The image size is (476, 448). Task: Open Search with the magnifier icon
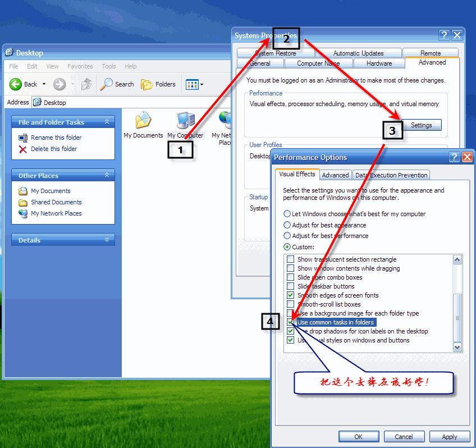click(x=106, y=84)
